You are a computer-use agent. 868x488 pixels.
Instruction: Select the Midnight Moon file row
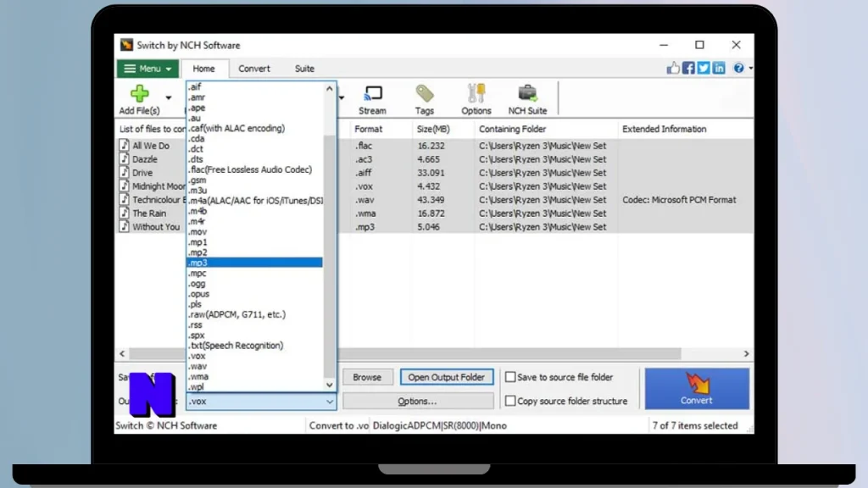coord(435,186)
